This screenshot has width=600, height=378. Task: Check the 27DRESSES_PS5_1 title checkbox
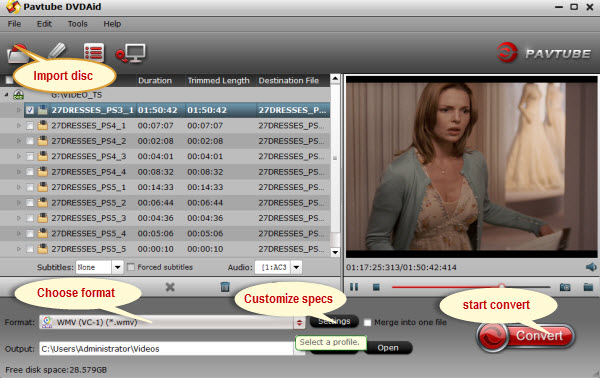coord(30,187)
